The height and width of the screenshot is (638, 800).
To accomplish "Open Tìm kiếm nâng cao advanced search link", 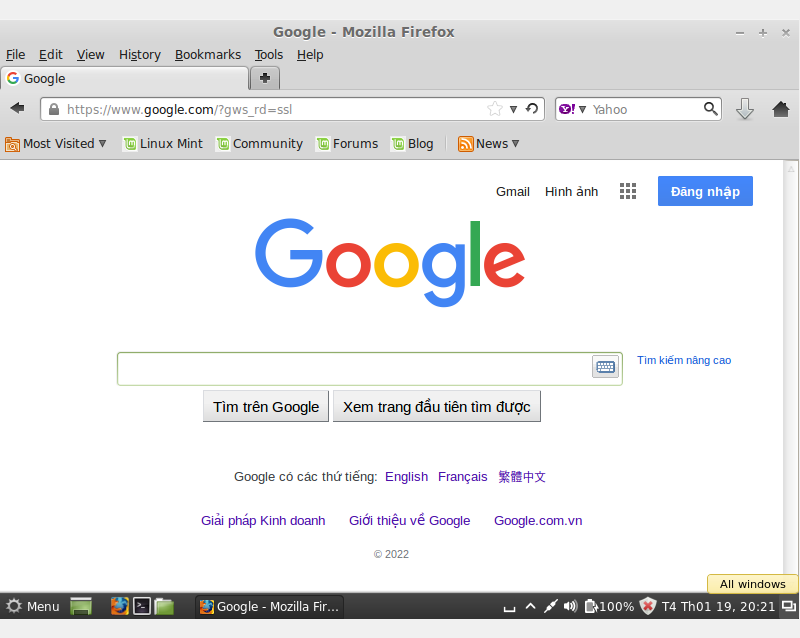I will click(x=684, y=360).
